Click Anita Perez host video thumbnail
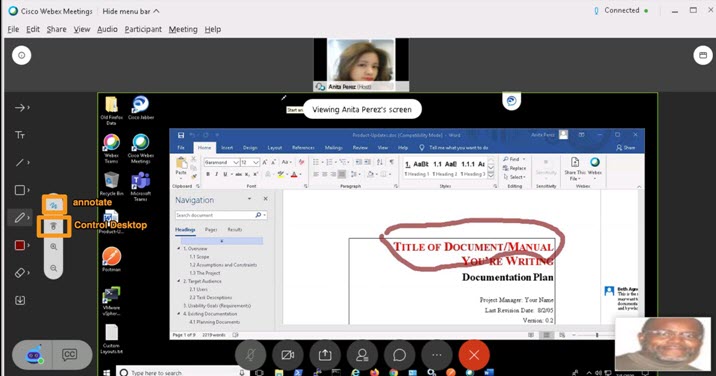Viewport: 716px width, 376px height. [361, 64]
